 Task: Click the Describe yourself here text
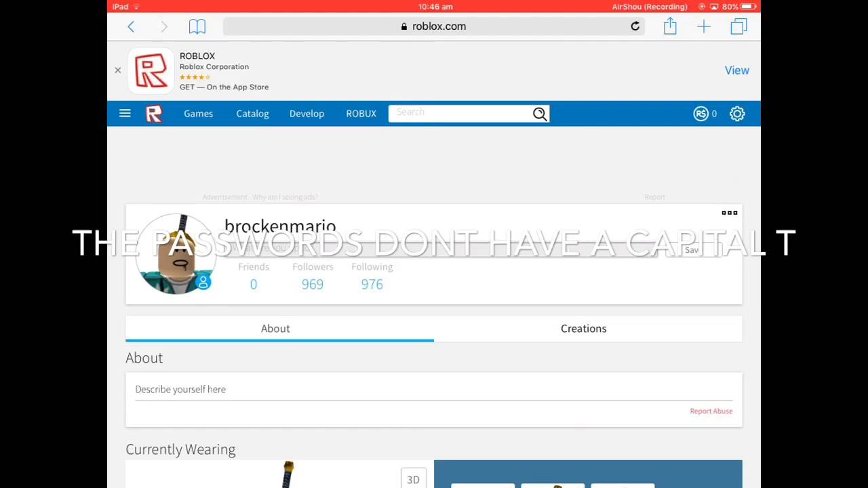(180, 389)
